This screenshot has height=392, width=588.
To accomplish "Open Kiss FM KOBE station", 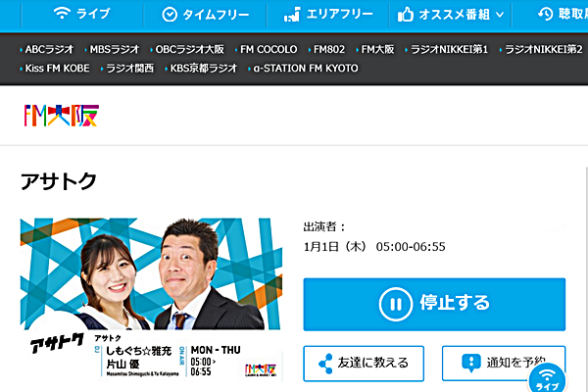I will coord(56,69).
